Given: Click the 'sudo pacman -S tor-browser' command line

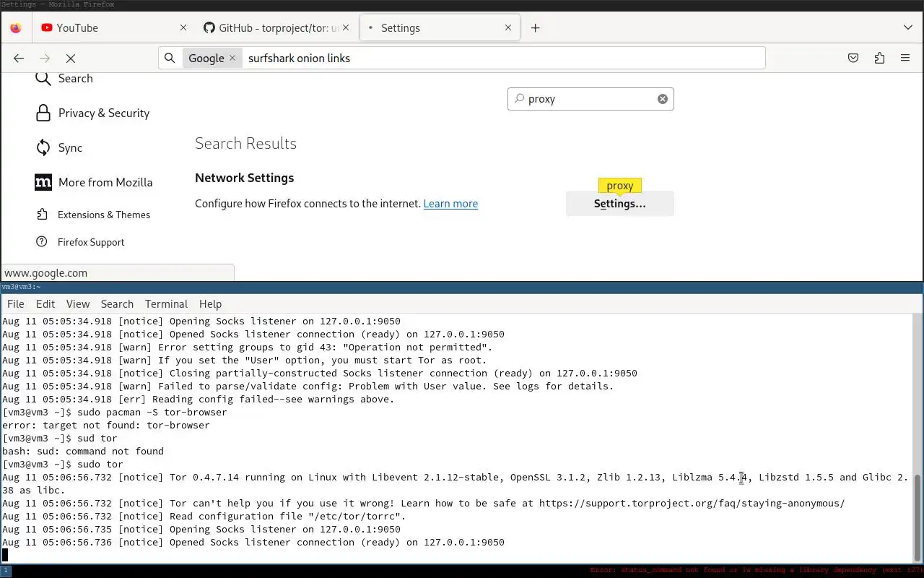Looking at the screenshot, I should 115,413.
